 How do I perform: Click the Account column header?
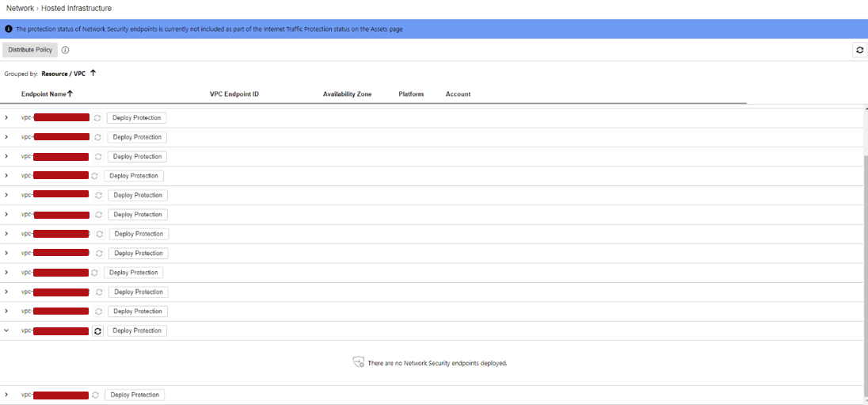click(x=458, y=94)
